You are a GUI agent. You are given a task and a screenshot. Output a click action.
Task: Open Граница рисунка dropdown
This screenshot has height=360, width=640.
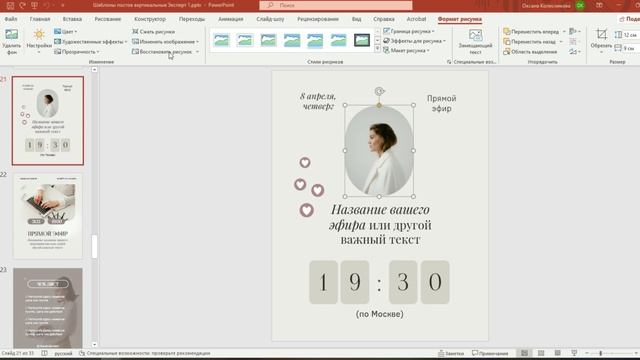click(x=409, y=31)
